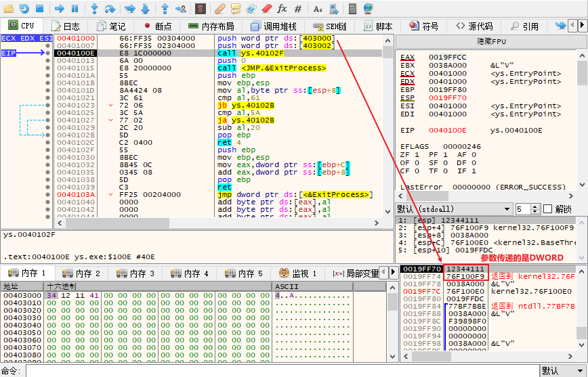Open the 监视 1 watch tab
Screen dimensions: 588x377
tap(298, 273)
